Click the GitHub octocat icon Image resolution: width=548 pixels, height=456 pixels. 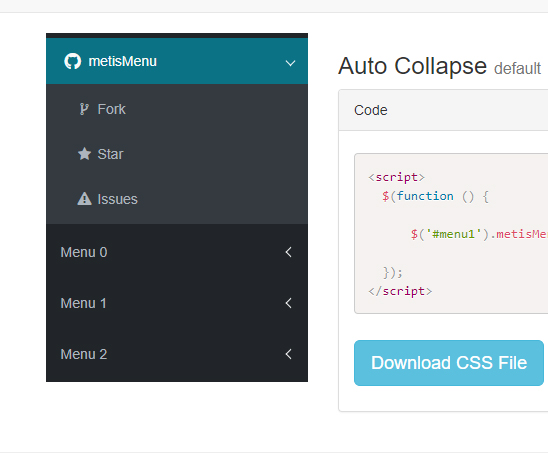pos(73,61)
